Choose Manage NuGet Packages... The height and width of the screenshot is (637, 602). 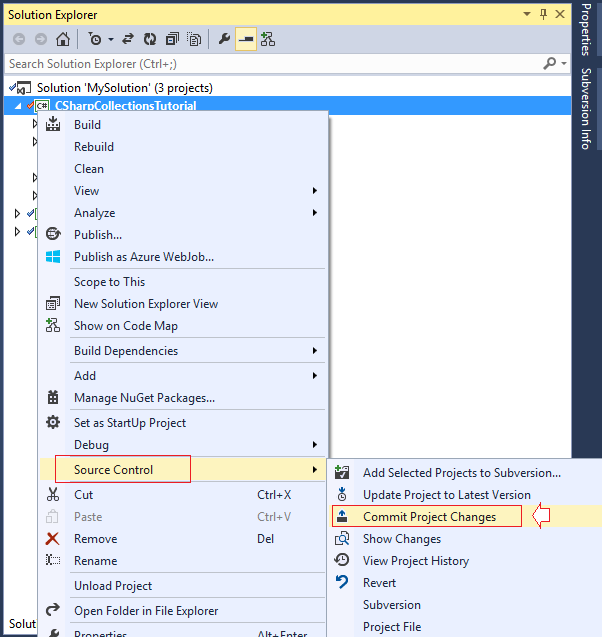(184, 398)
